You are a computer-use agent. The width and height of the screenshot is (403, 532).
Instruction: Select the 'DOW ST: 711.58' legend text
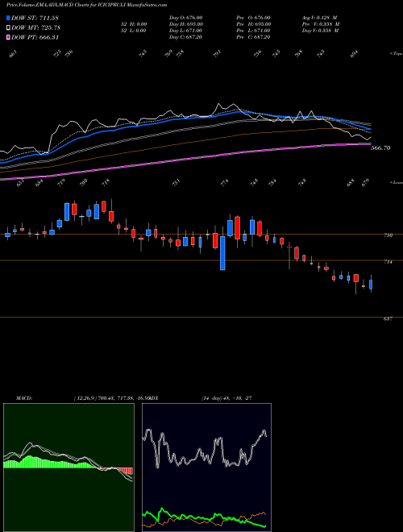[x=35, y=18]
